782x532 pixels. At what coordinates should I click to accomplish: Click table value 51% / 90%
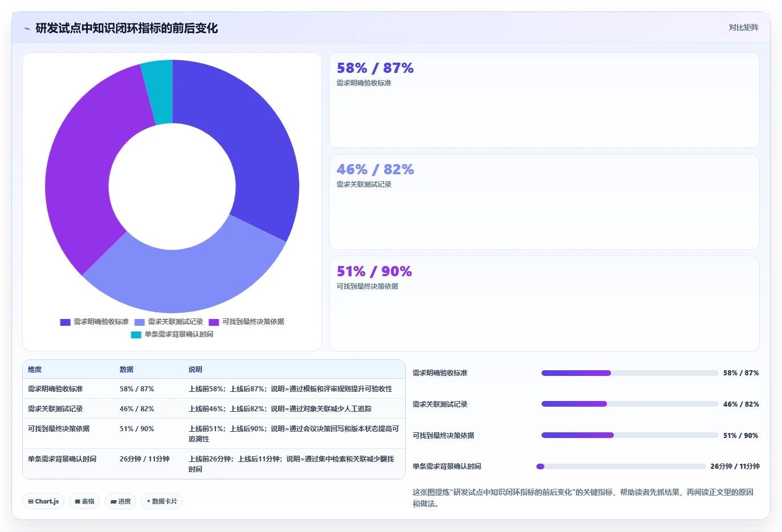pos(137,429)
